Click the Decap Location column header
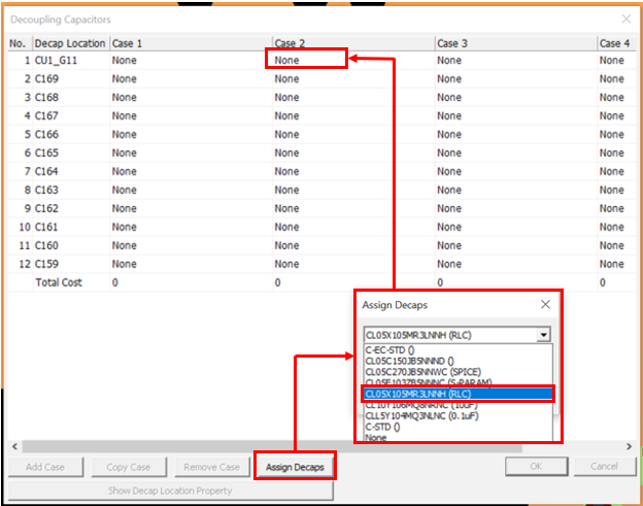 [70, 44]
